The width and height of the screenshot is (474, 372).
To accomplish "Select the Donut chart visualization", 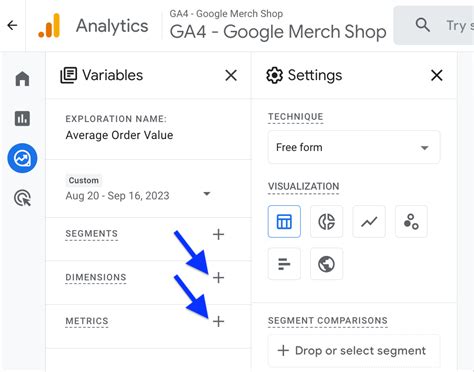I will (x=326, y=221).
